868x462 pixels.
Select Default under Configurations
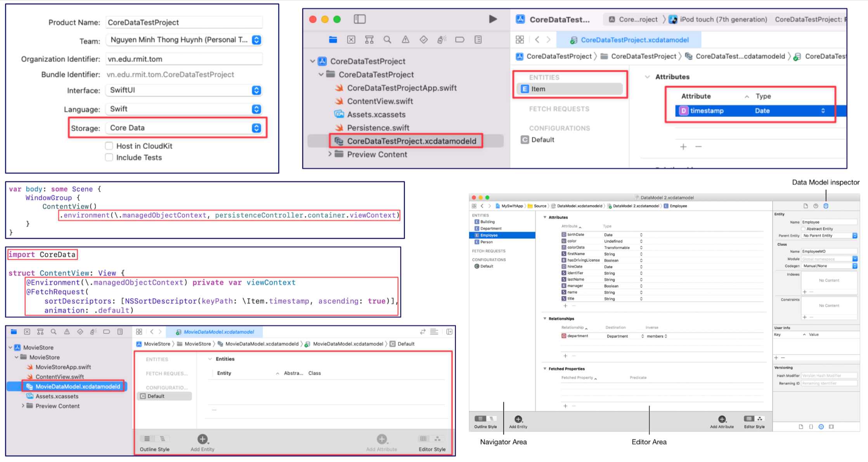[542, 139]
